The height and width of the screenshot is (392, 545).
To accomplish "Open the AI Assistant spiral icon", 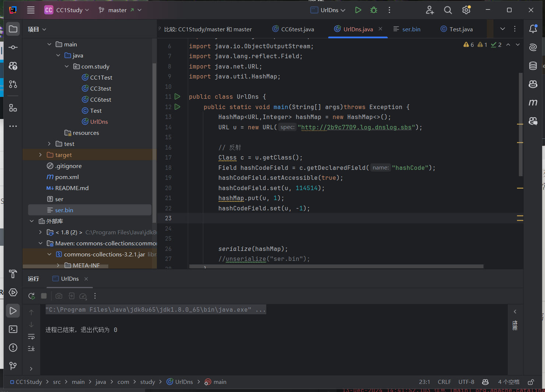I will tap(533, 47).
